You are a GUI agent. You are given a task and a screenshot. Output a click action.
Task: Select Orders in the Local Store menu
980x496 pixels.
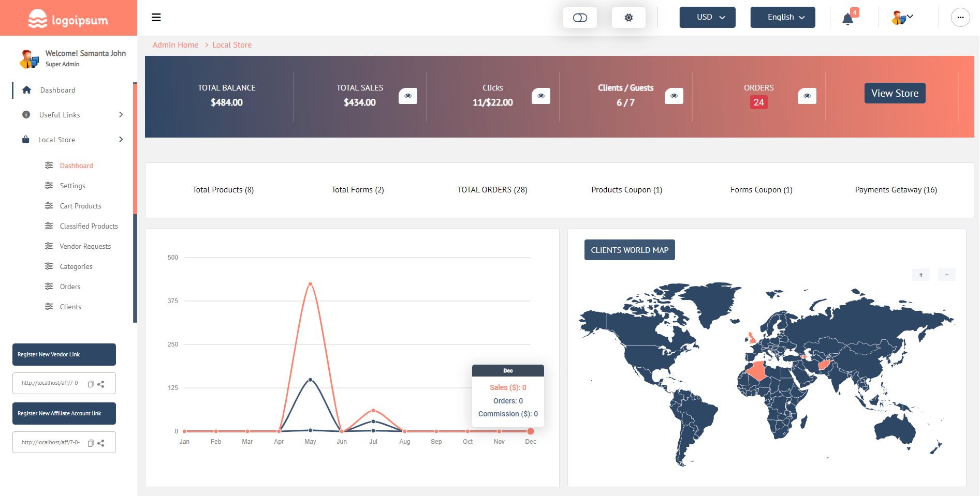coord(70,287)
